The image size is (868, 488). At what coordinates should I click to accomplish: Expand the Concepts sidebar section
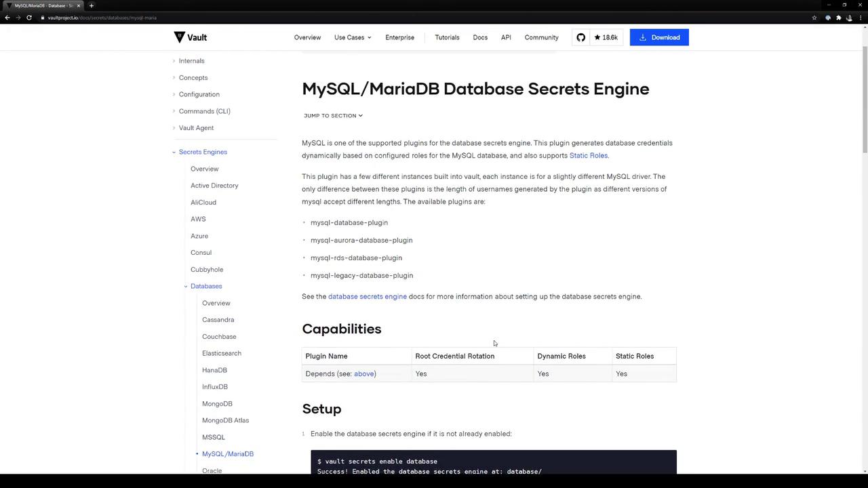point(193,78)
